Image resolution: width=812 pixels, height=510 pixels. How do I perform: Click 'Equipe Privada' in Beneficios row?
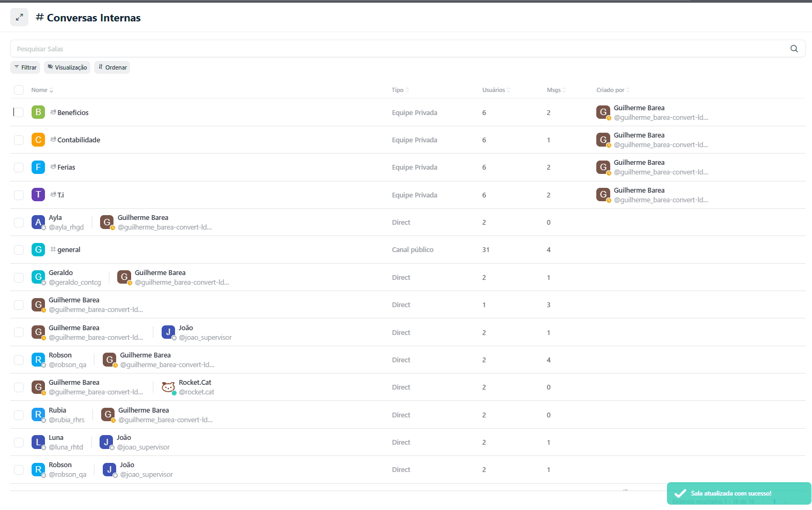tap(414, 112)
